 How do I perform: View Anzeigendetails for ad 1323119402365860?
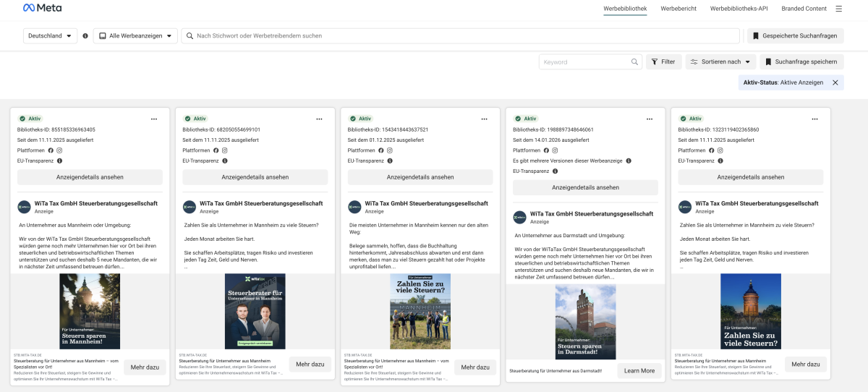(751, 177)
